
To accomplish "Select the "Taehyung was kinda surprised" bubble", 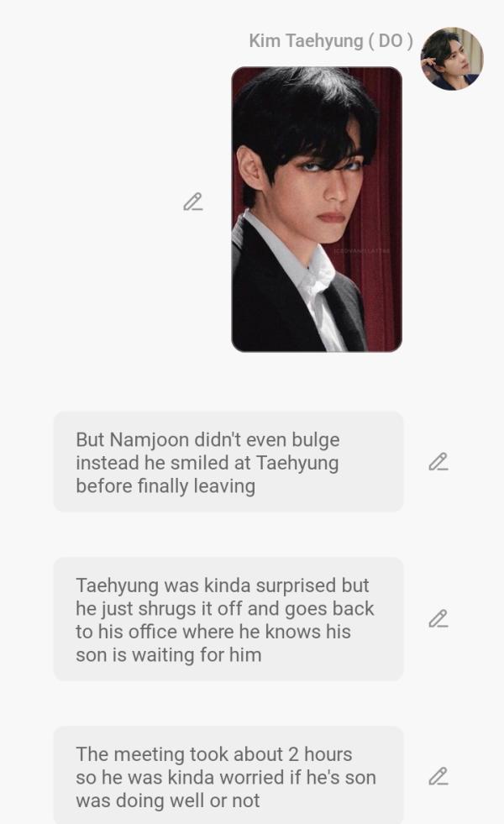I will 228,619.
